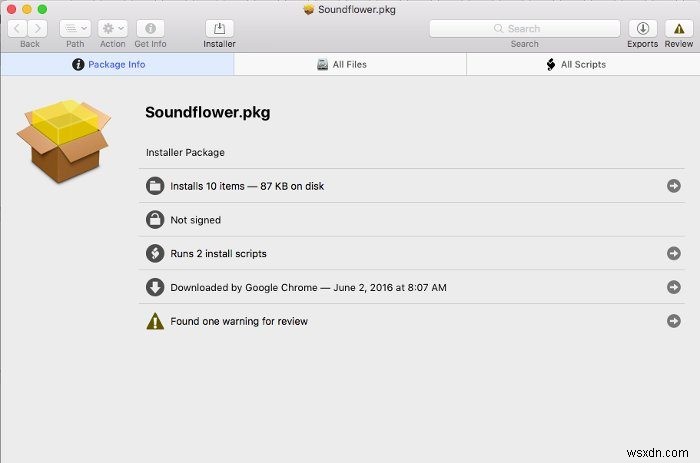Open the Path dropdown menu
This screenshot has width=700, height=463.
click(x=75, y=29)
